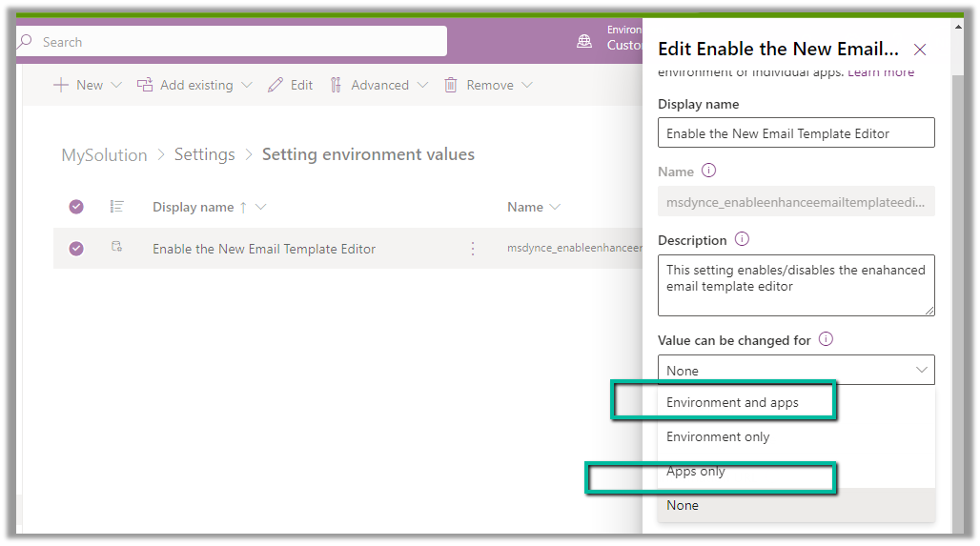Select Environment and apps option

point(732,402)
